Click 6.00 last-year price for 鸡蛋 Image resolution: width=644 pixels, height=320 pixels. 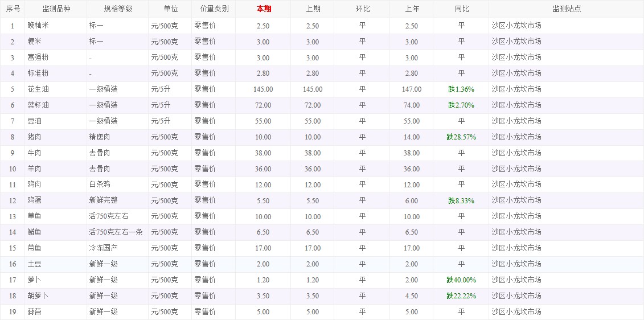(x=412, y=201)
